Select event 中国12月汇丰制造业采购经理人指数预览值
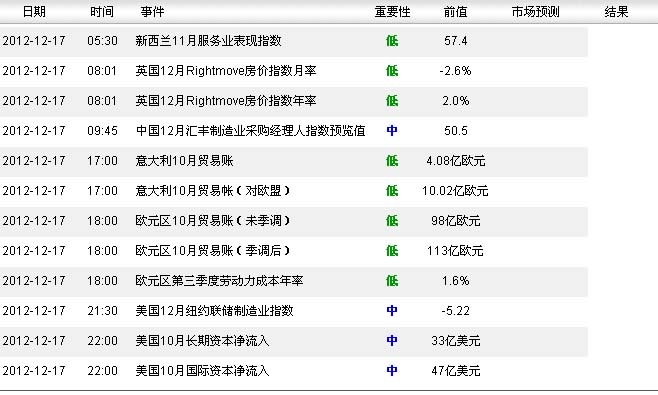658x395 pixels. point(251,131)
